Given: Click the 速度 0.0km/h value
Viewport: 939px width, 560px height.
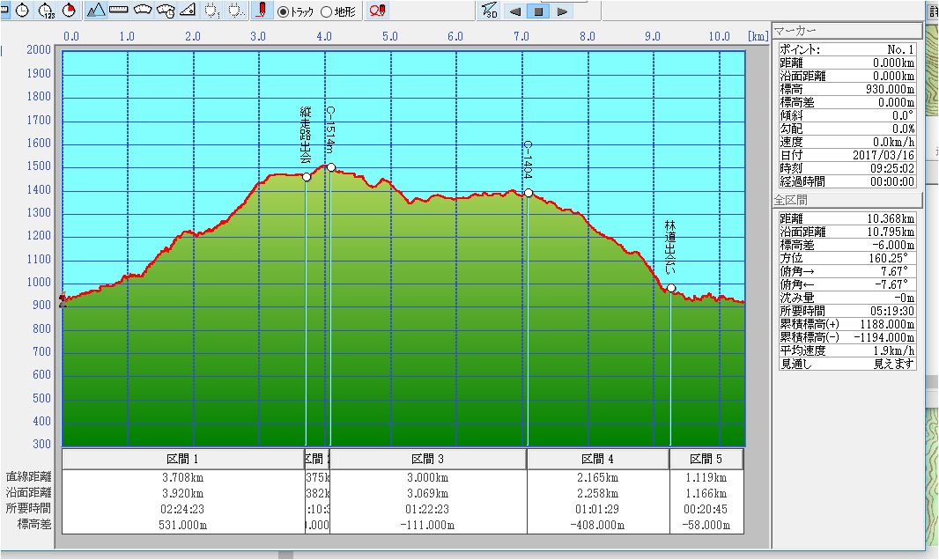Looking at the screenshot, I should (x=894, y=142).
